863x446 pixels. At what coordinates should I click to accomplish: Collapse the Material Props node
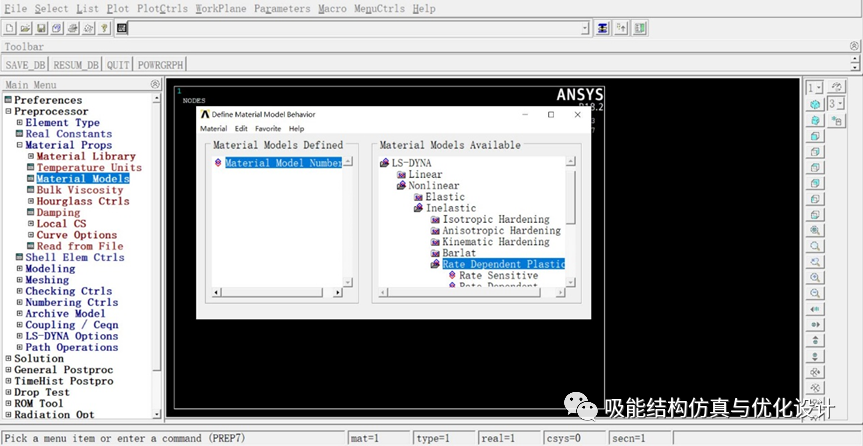tap(19, 145)
